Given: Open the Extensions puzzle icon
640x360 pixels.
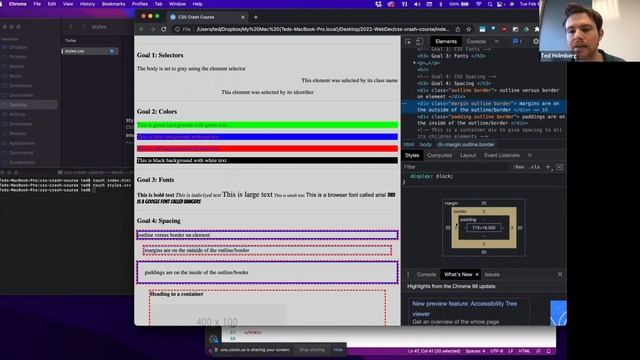Looking at the screenshot, I should [536, 29].
